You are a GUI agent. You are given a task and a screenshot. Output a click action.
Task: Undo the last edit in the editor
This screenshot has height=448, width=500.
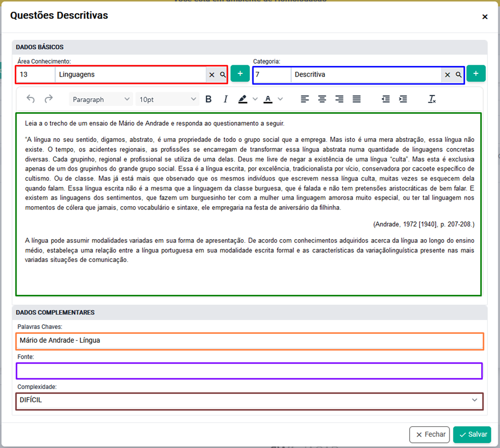tap(31, 99)
